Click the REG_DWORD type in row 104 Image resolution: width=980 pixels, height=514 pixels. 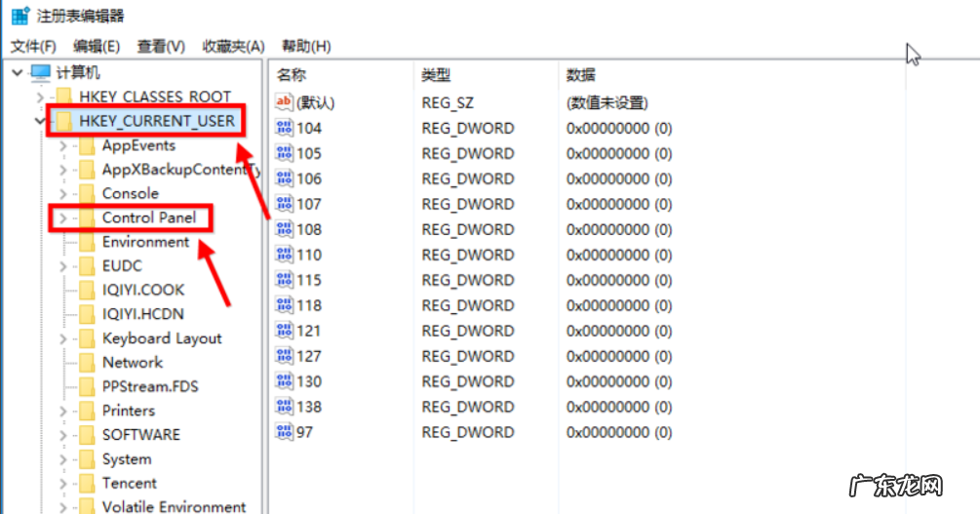pos(468,128)
